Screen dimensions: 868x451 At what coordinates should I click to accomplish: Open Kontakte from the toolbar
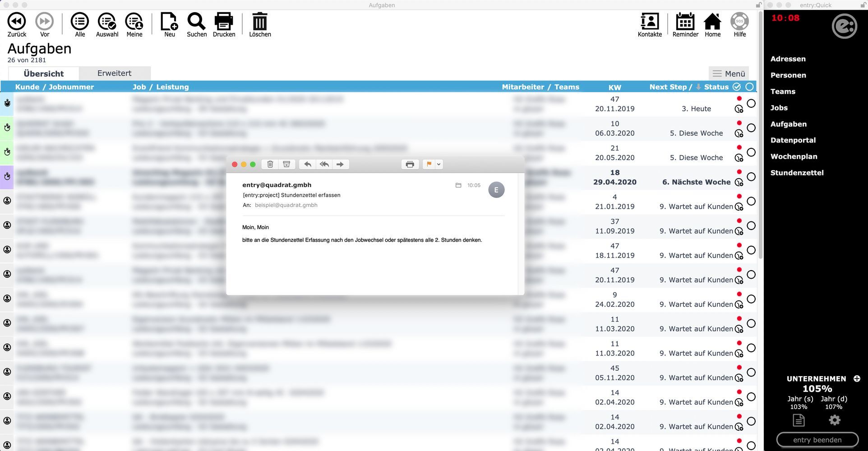(x=650, y=25)
